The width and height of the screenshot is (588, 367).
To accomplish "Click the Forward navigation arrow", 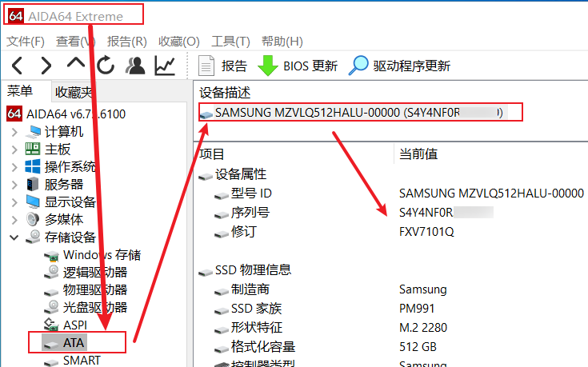I will pos(46,66).
